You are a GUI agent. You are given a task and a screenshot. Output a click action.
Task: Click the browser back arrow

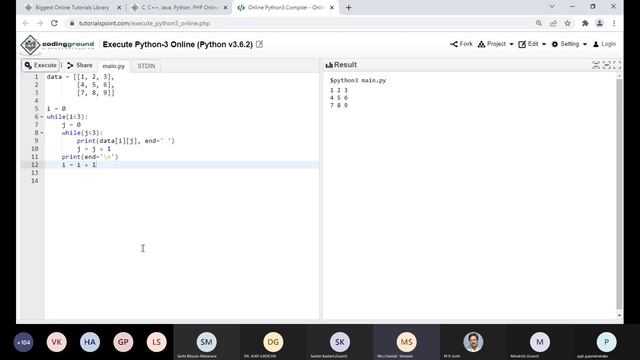[26, 23]
